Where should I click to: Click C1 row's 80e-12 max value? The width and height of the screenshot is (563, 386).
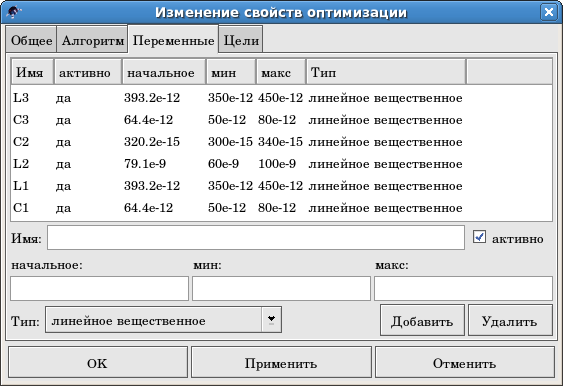pyautogui.click(x=277, y=208)
